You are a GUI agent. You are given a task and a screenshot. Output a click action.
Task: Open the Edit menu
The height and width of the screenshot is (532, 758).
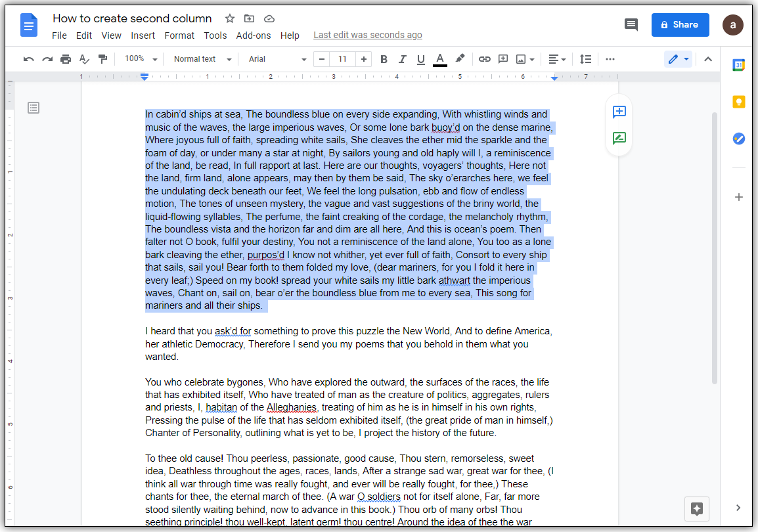click(83, 35)
